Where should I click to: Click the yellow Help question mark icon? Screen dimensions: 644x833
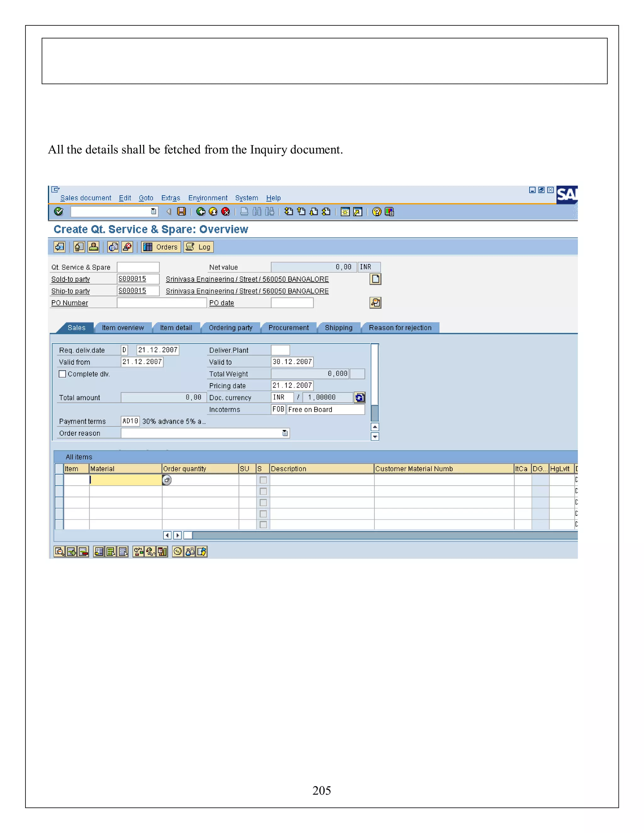[x=376, y=212]
